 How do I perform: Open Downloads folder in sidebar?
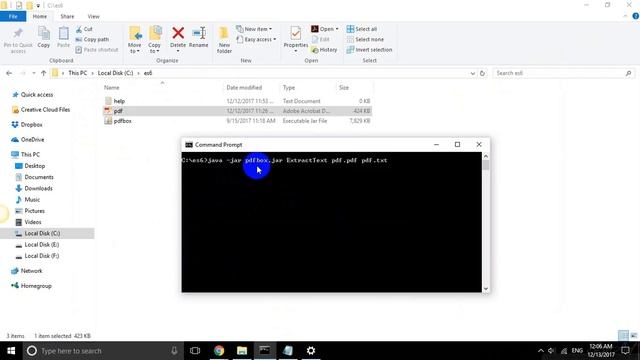[x=38, y=189]
